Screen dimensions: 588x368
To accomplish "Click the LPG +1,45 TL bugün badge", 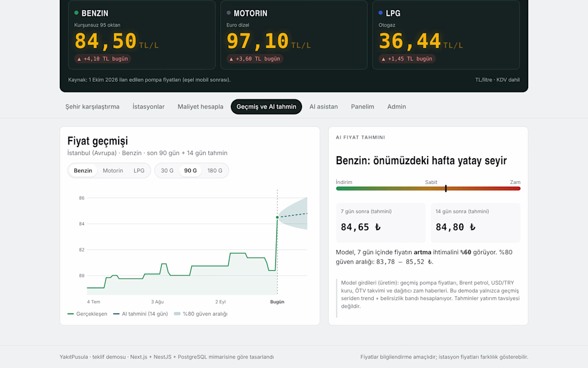I will (407, 59).
